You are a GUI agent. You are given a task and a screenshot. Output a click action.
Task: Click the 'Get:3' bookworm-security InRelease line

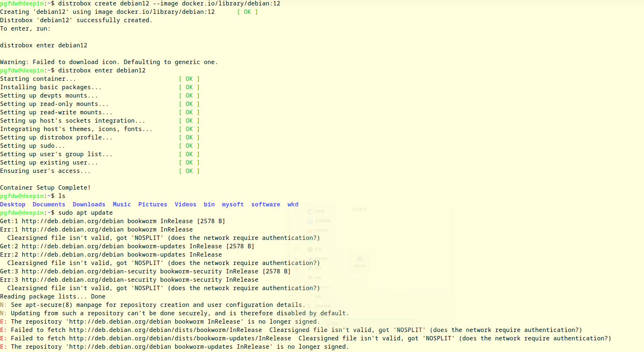146,272
